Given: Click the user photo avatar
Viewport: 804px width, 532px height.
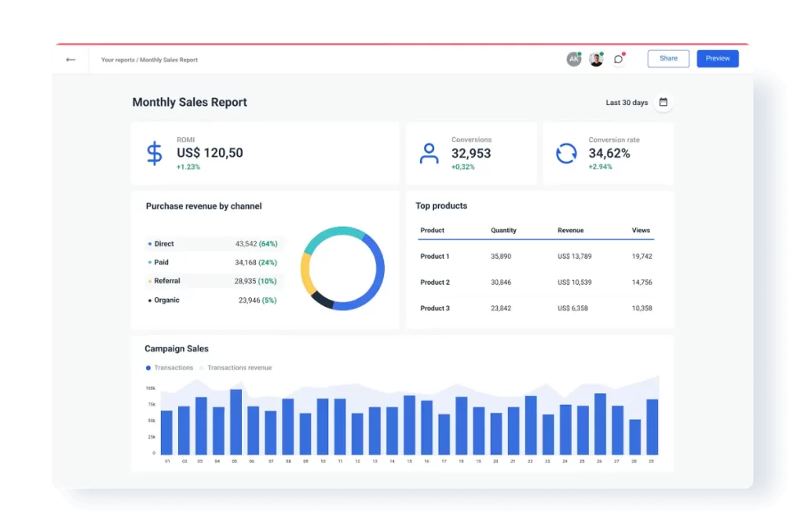Looking at the screenshot, I should coord(596,59).
